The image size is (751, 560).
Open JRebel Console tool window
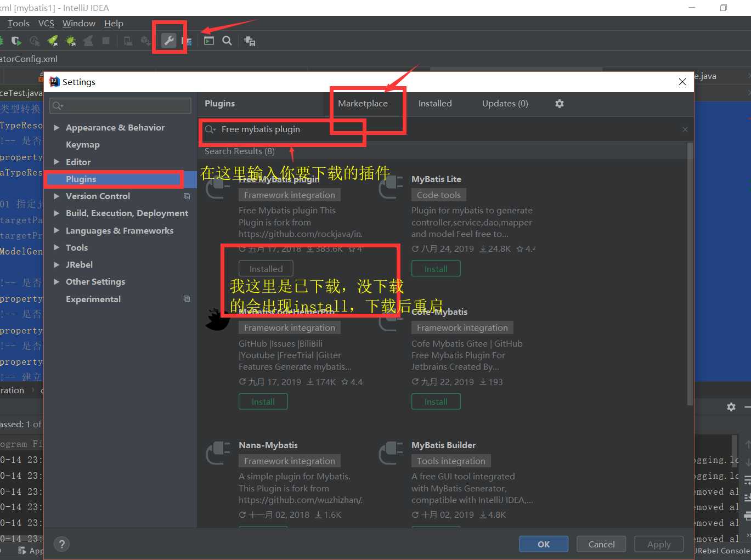[722, 551]
